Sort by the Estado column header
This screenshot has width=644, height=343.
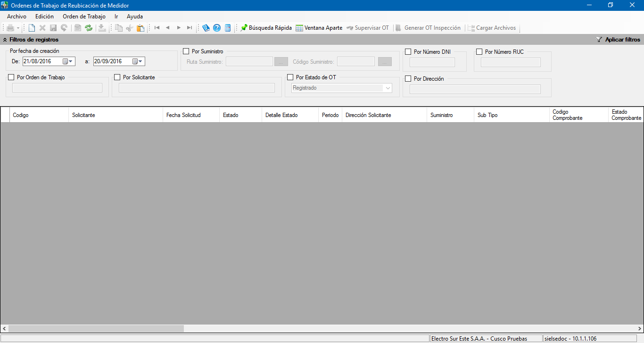(x=240, y=115)
